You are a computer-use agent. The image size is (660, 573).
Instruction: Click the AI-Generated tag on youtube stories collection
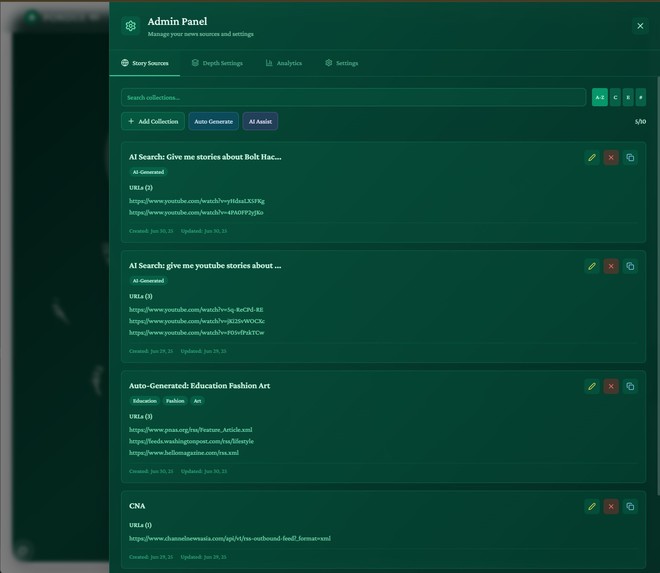(x=148, y=280)
